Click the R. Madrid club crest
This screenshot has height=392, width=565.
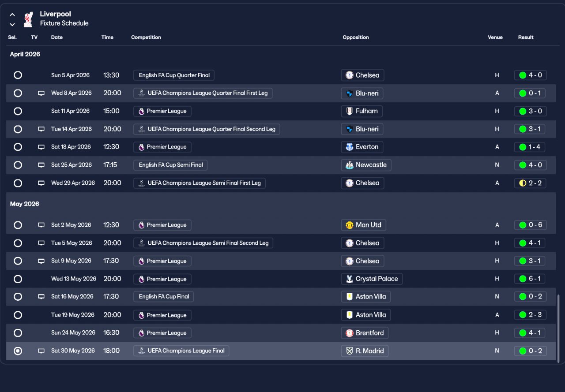click(350, 351)
